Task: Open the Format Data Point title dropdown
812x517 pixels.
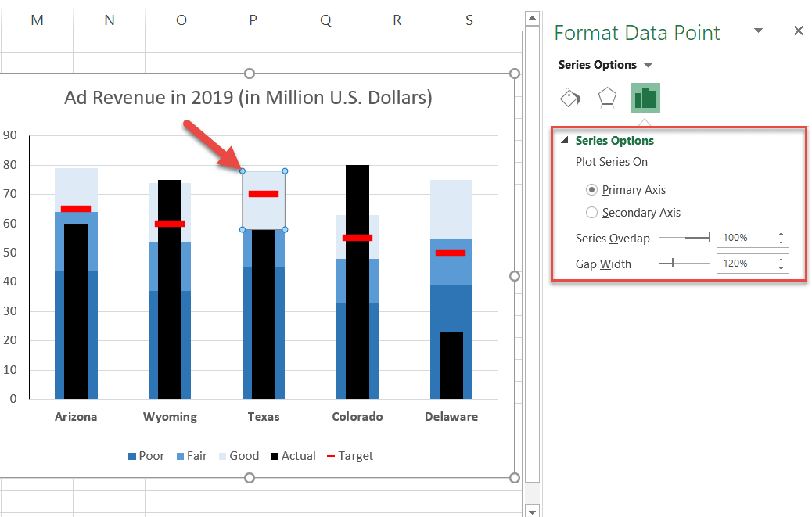Action: (x=756, y=30)
